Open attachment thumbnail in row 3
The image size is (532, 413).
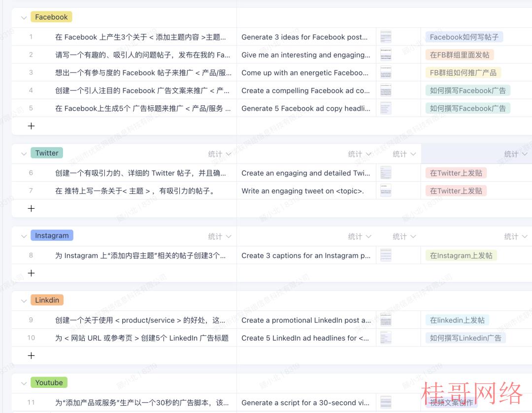[386, 72]
